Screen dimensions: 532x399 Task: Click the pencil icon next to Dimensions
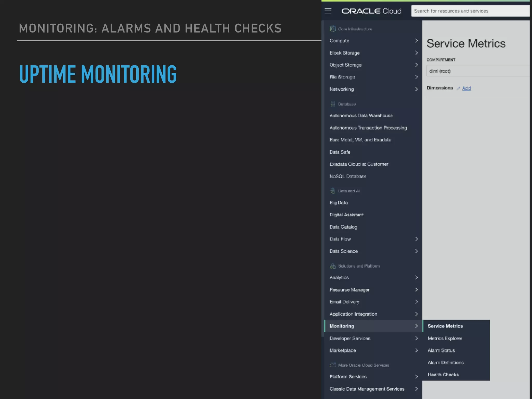click(x=458, y=89)
